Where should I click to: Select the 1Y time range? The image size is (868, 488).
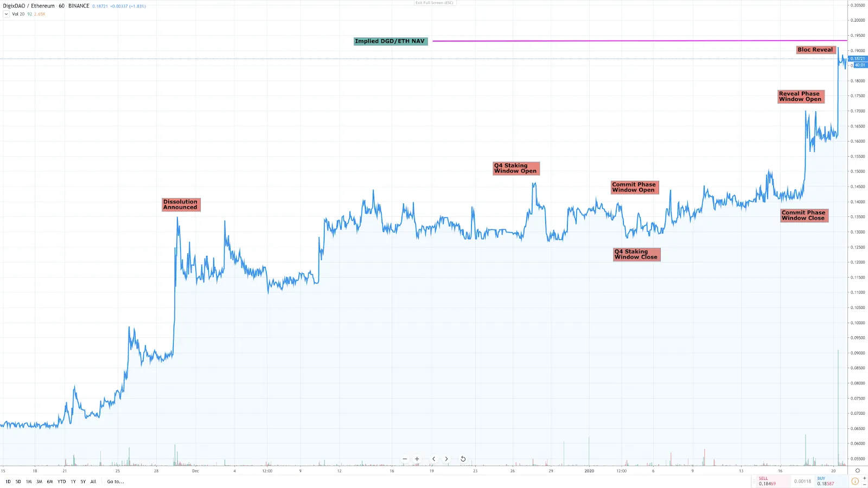tap(73, 481)
